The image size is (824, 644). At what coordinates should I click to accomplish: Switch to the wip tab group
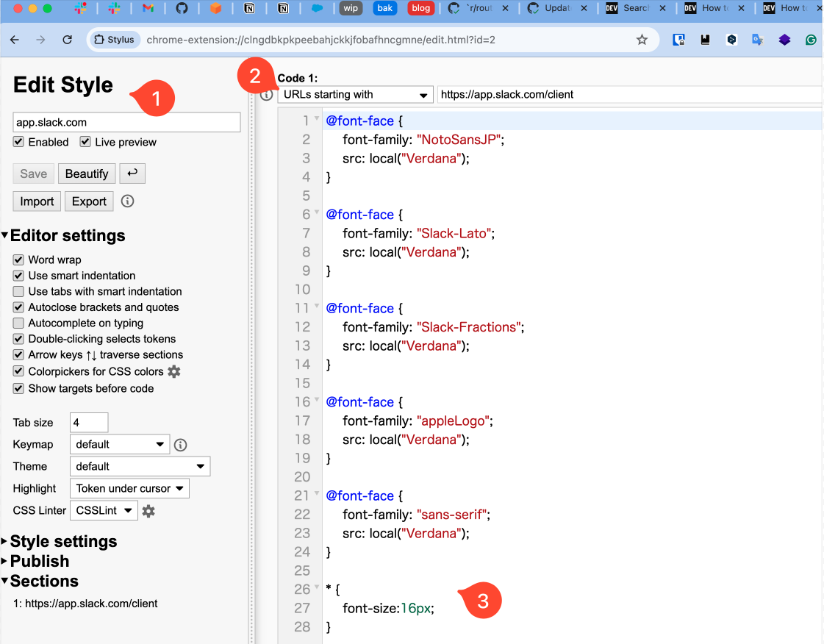351,8
